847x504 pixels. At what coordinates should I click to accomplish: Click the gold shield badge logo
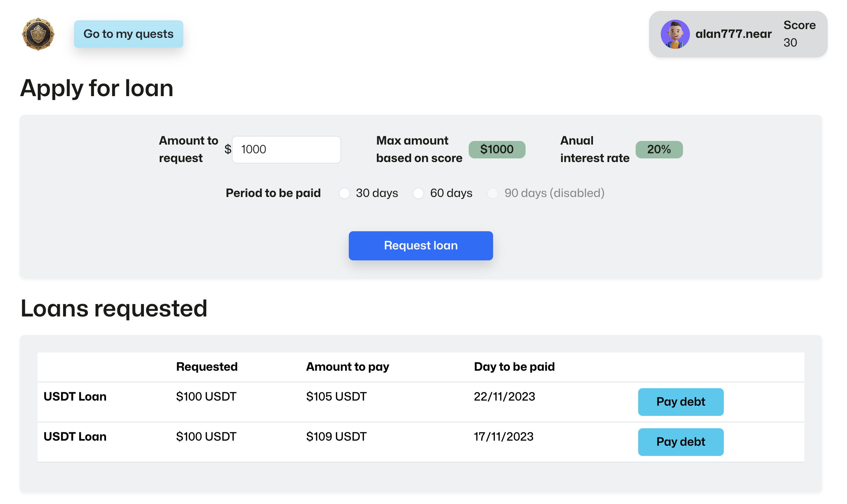click(x=38, y=34)
